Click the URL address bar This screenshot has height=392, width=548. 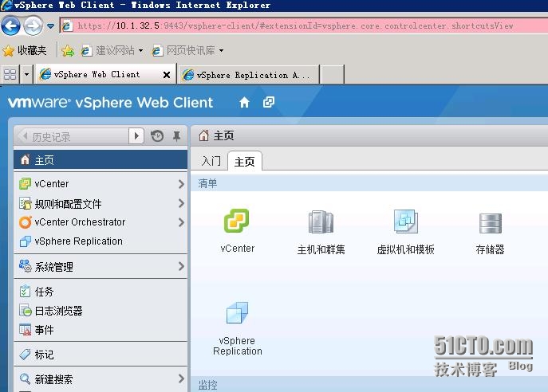304,25
